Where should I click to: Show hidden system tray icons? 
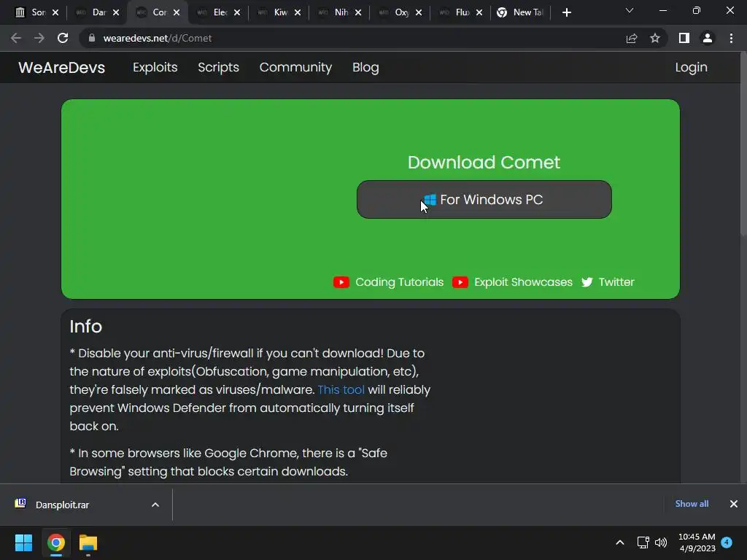click(620, 542)
